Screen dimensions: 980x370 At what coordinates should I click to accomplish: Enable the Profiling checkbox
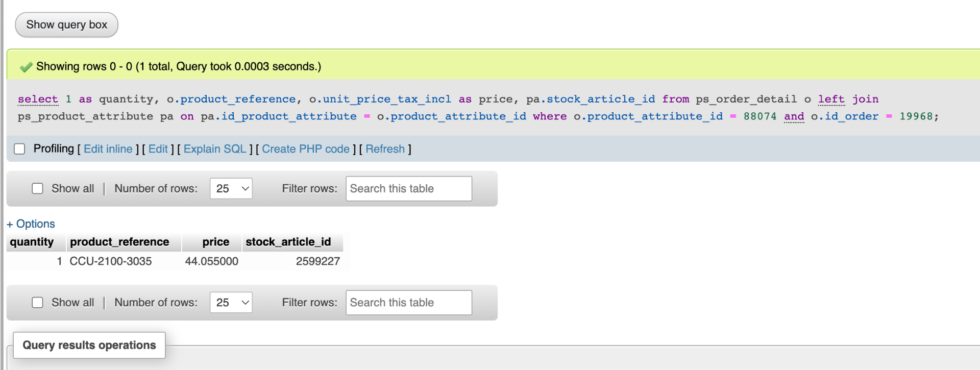click(19, 149)
